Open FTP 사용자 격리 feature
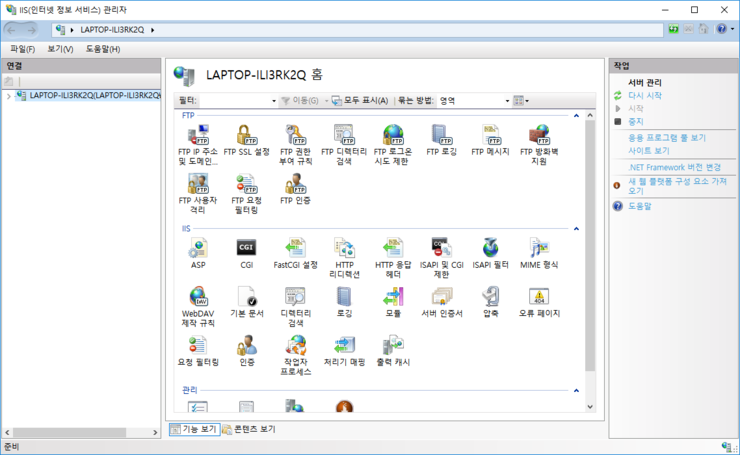The width and height of the screenshot is (740, 455). pyautogui.click(x=198, y=194)
